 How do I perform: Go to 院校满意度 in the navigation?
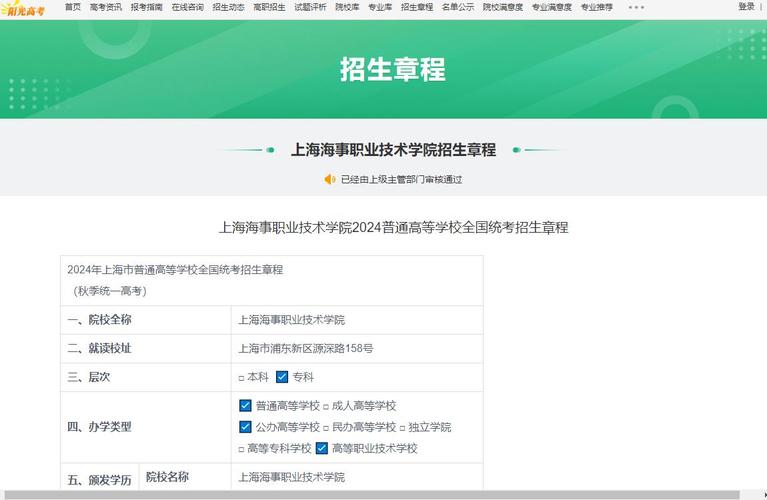[x=503, y=7]
